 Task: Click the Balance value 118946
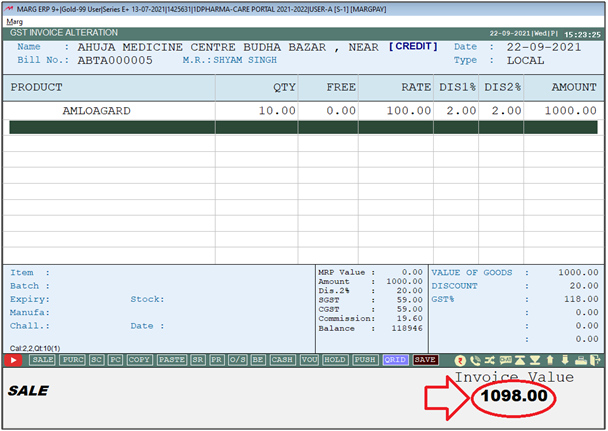point(407,328)
